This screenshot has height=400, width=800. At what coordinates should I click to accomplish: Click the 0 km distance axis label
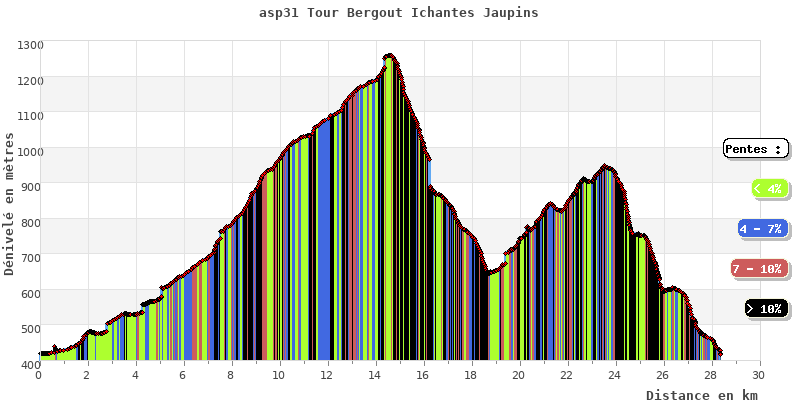click(39, 376)
